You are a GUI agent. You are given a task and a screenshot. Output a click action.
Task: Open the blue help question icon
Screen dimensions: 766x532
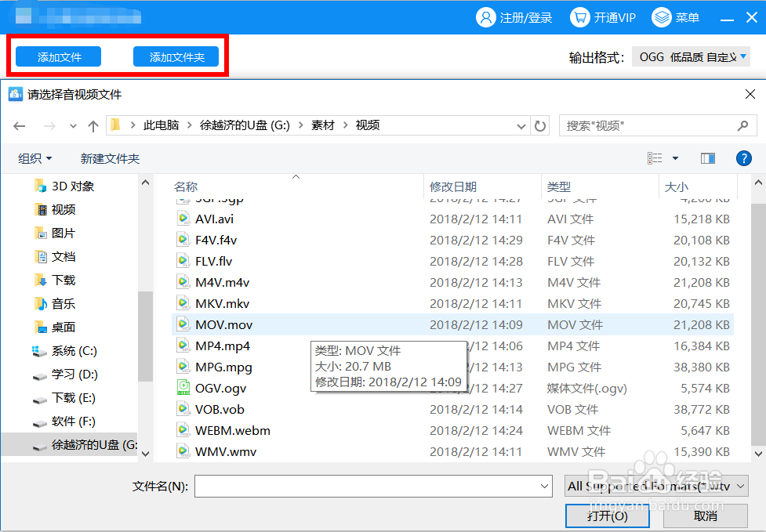(x=743, y=158)
